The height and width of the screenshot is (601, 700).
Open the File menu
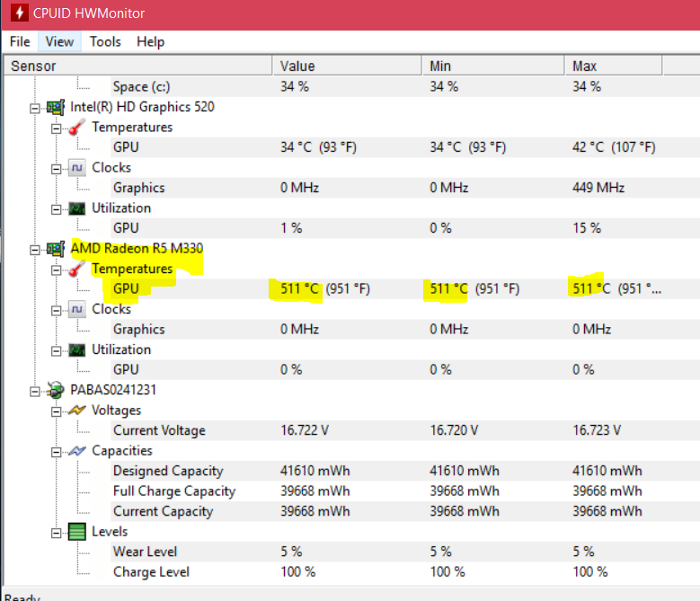click(x=20, y=41)
